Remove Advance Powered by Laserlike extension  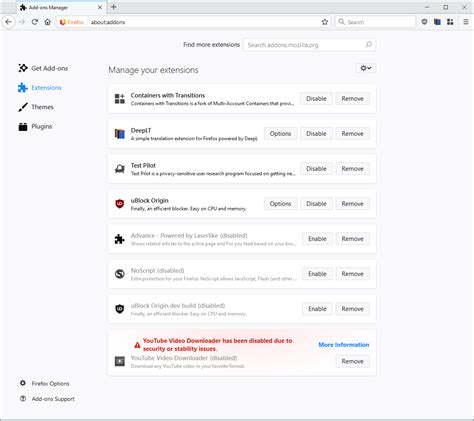point(352,239)
